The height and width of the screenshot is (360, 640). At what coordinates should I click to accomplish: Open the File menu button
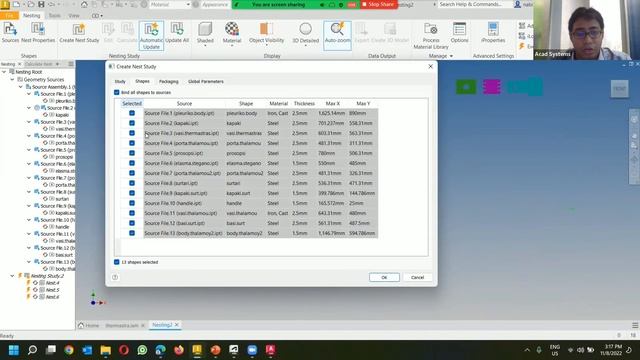[x=9, y=16]
